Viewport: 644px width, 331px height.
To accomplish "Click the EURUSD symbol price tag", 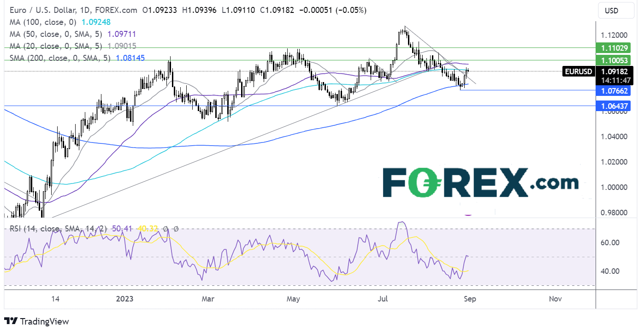I will (x=579, y=71).
